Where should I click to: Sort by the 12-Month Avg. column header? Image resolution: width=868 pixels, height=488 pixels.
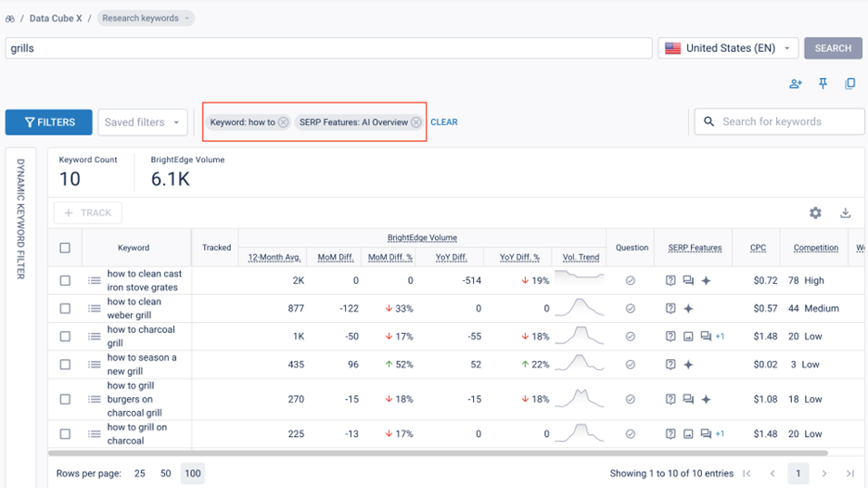(x=273, y=257)
